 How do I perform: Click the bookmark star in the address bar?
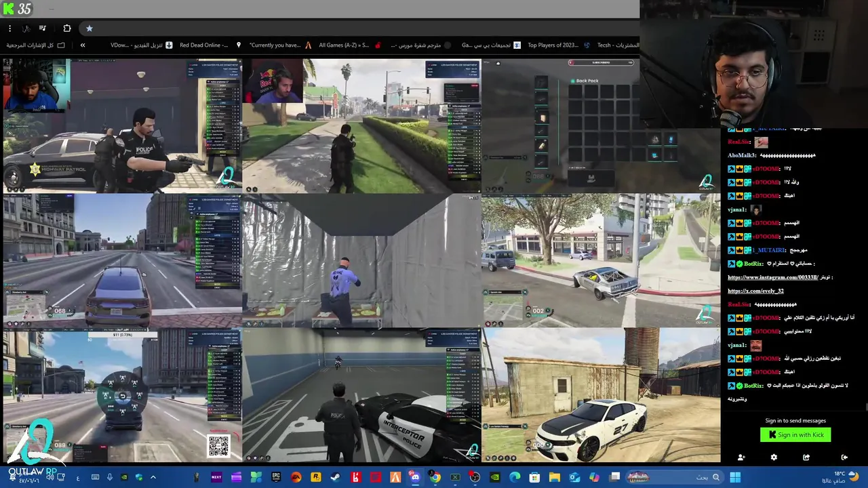coord(89,28)
